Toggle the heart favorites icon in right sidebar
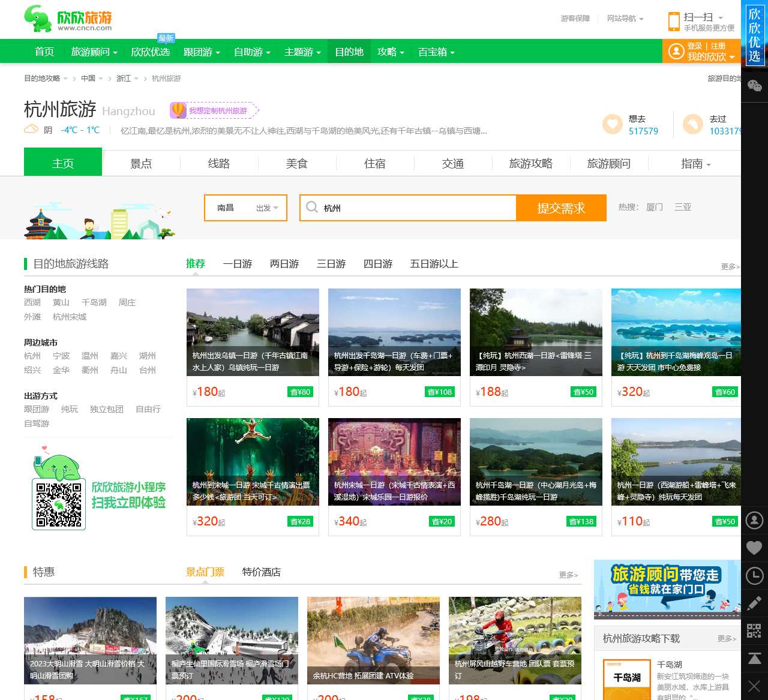Viewport: 768px width, 700px height. [755, 547]
